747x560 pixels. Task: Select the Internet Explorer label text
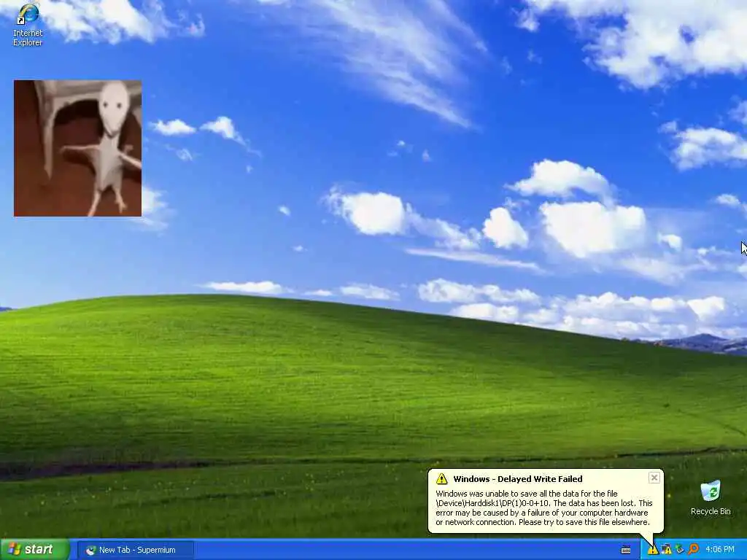(x=28, y=38)
